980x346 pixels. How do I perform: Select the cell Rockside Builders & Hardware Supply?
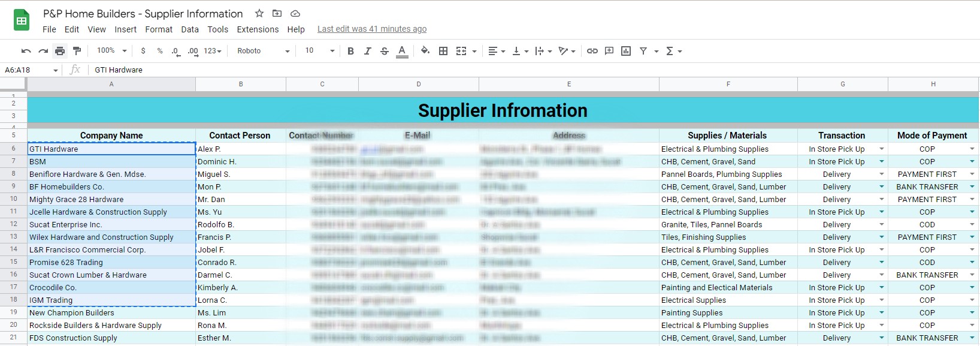[x=111, y=325]
